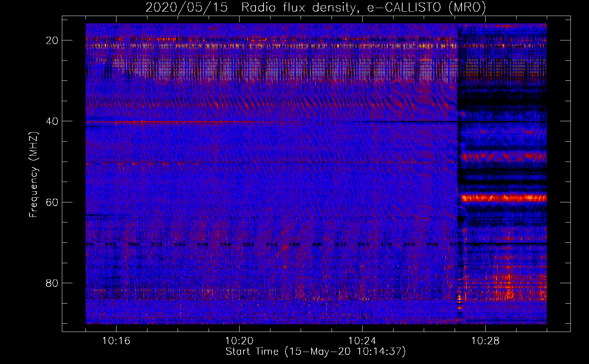
Task: Click the 'Frequency (MHZ)' y-axis label
Action: (x=33, y=175)
